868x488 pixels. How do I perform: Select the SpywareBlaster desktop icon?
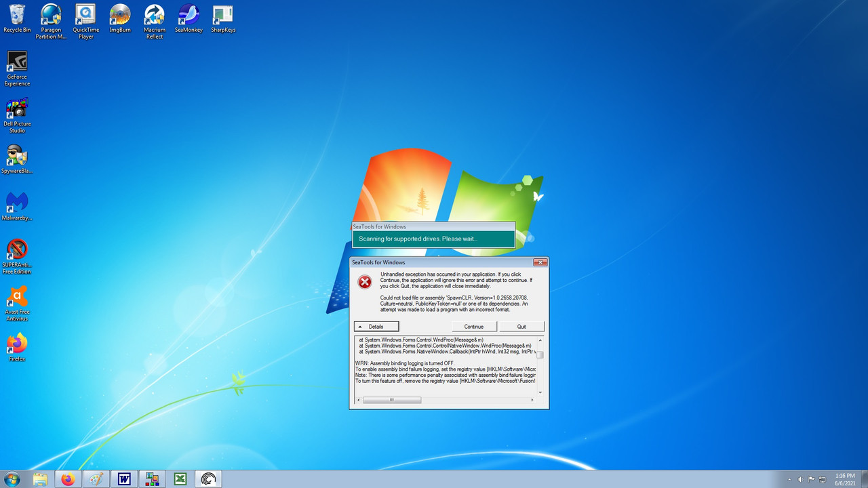[x=17, y=159]
